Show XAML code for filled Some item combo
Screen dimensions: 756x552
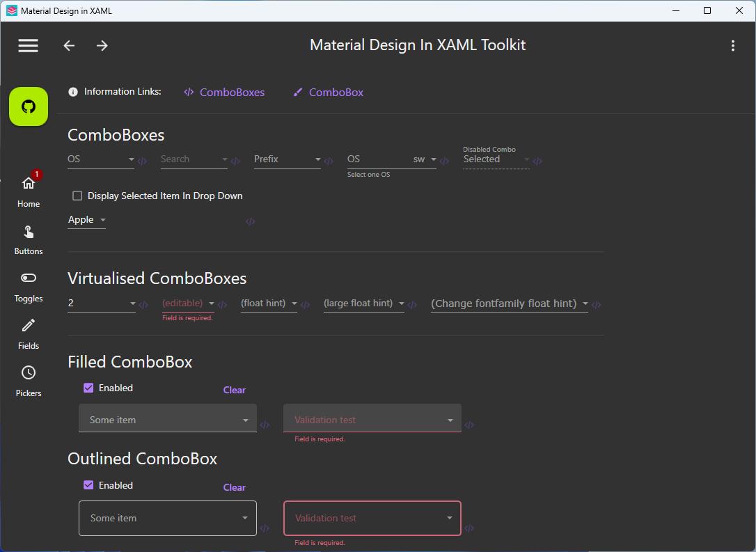point(265,425)
